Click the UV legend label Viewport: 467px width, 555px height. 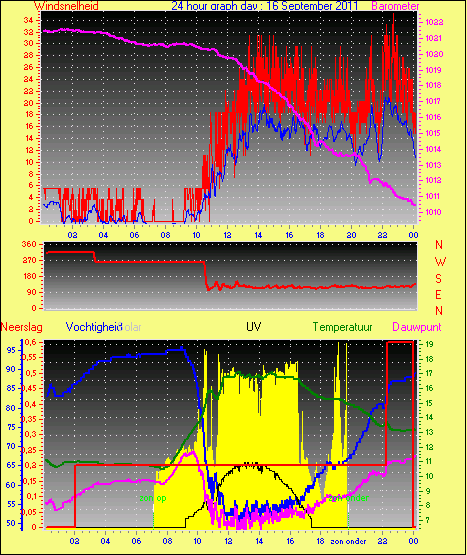coord(254,326)
